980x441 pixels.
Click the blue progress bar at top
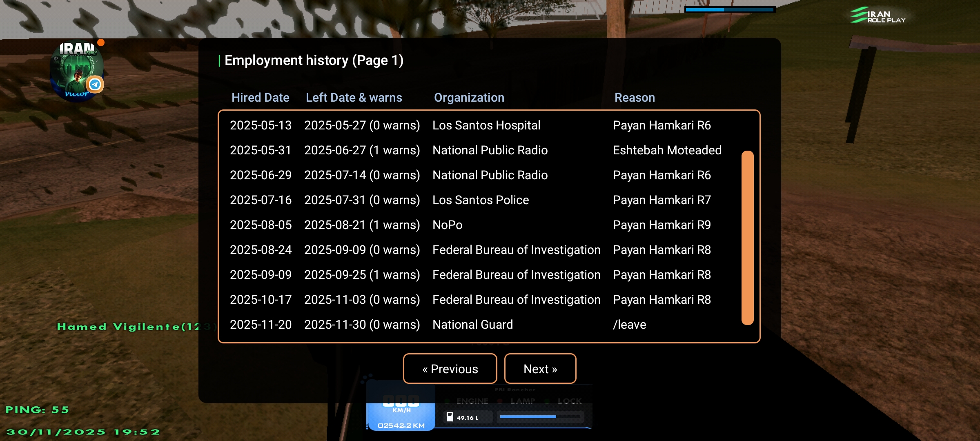coord(730,9)
